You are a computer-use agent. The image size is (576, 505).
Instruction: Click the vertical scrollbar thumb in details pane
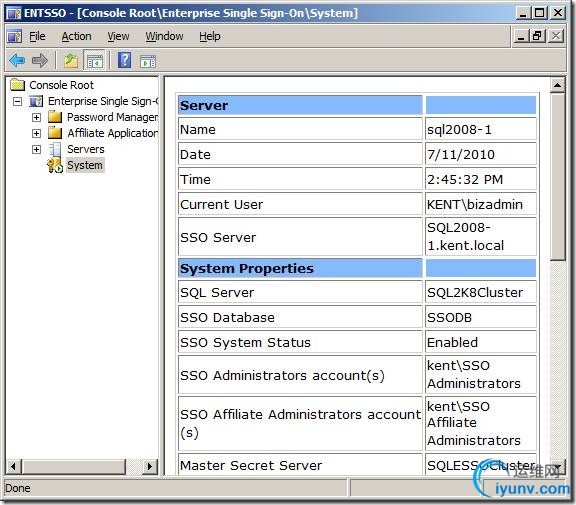coord(558,177)
